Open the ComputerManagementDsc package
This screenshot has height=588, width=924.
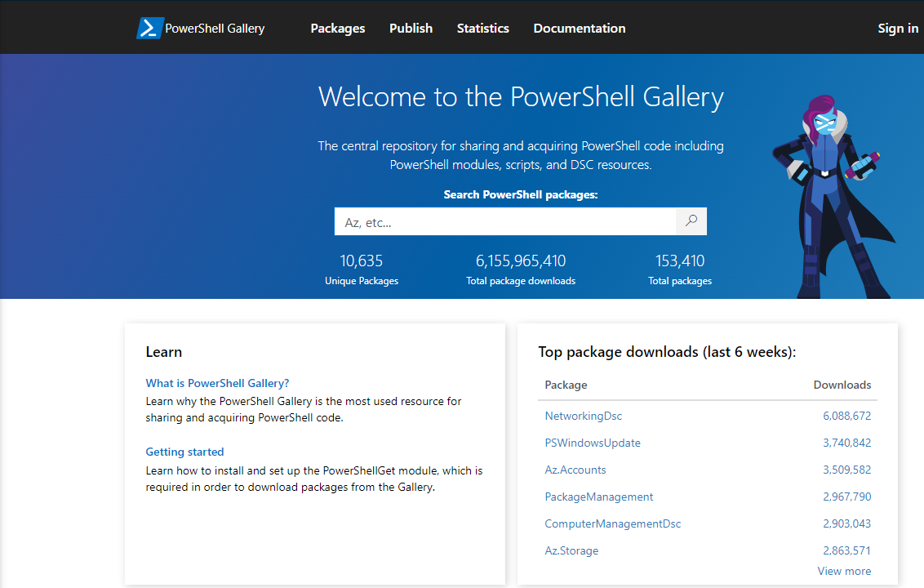[x=612, y=523]
